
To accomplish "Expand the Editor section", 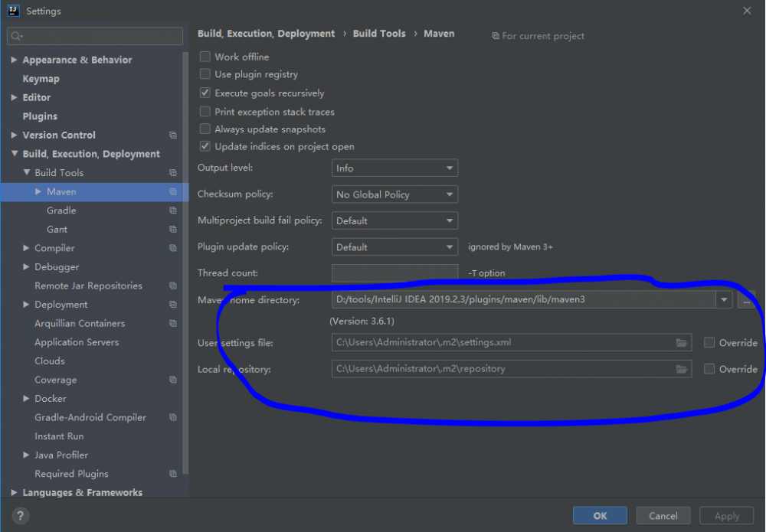I will click(x=14, y=97).
